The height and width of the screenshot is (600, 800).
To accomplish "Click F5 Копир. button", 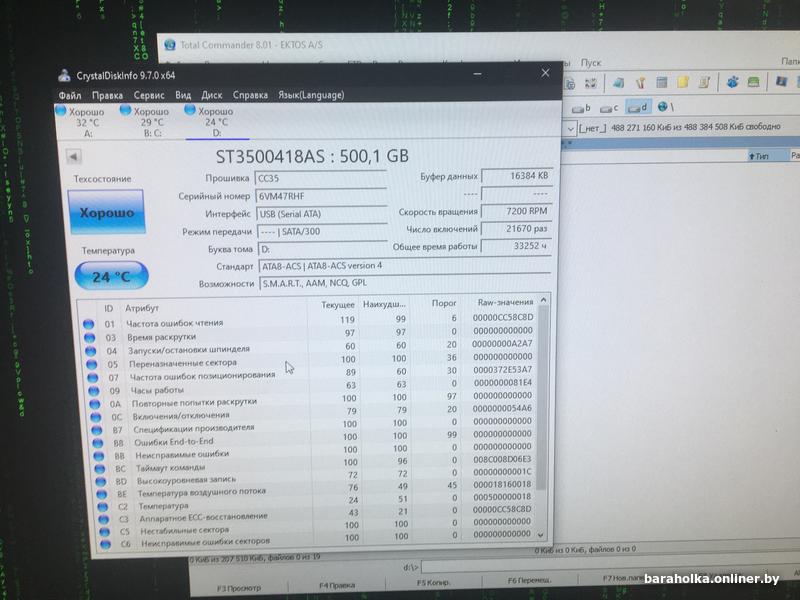I will pos(433,583).
